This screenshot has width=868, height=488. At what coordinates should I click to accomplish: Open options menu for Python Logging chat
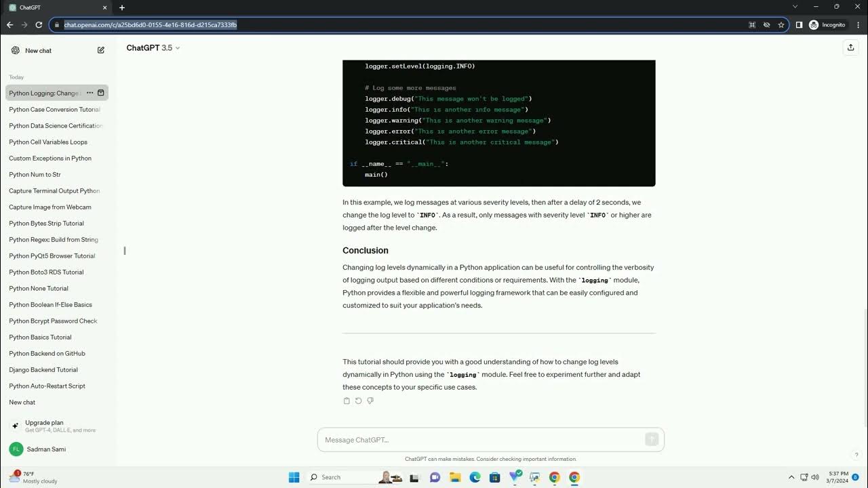pyautogui.click(x=90, y=93)
